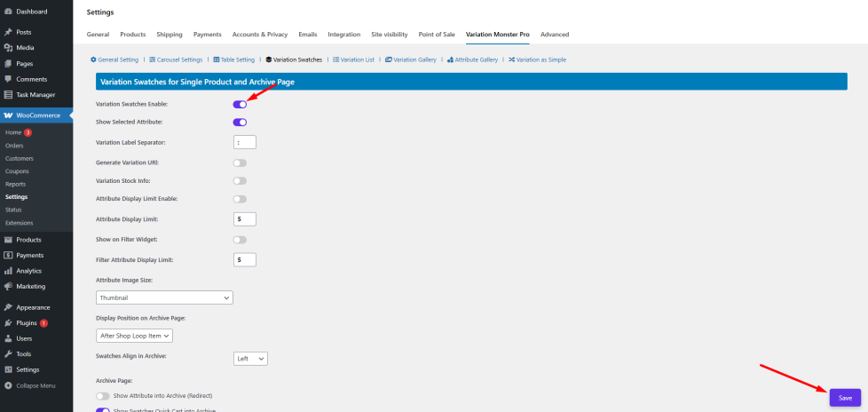Click the Pages icon in sidebar
The width and height of the screenshot is (868, 412).
[x=8, y=64]
